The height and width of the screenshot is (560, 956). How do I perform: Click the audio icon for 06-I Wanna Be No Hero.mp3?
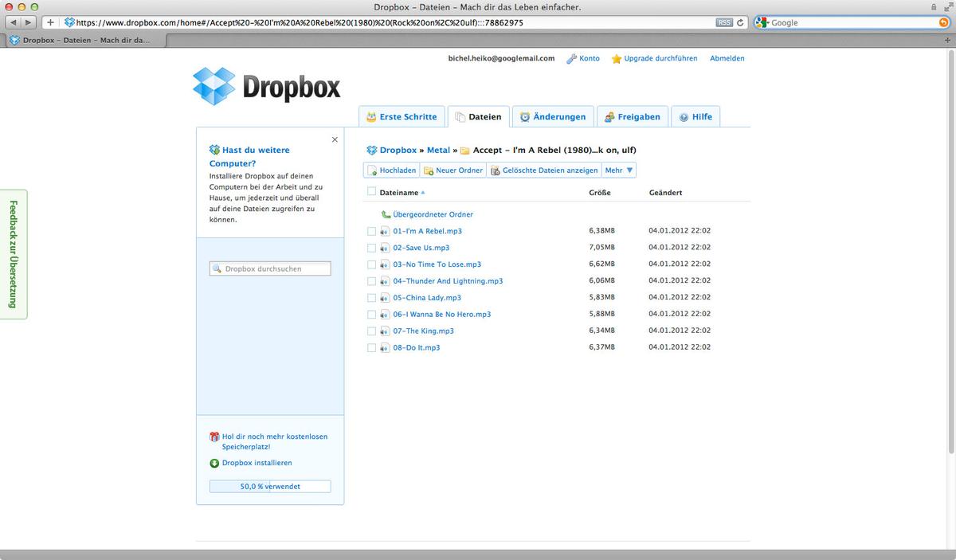(385, 315)
